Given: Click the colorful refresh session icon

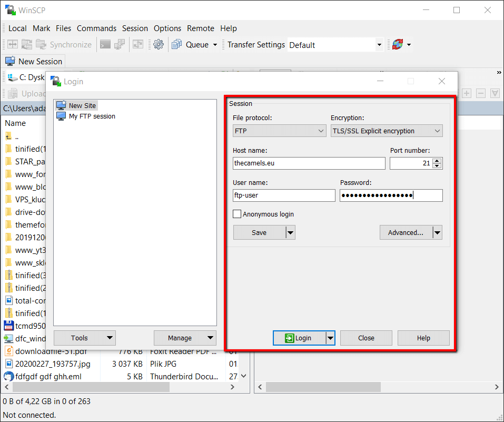Looking at the screenshot, I should 397,45.
